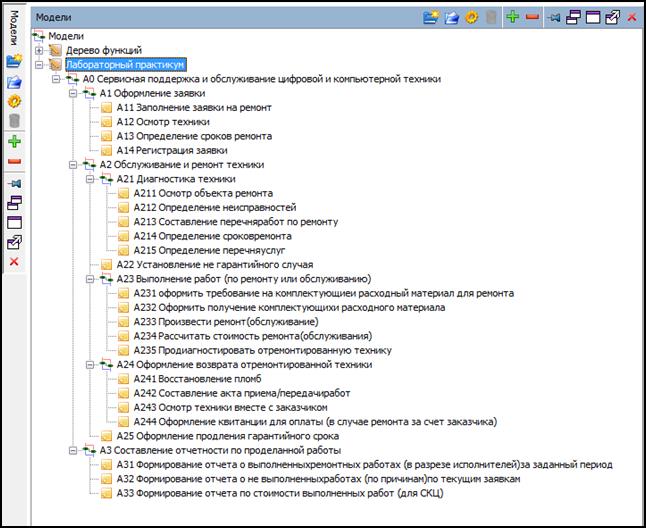This screenshot has height=528, width=646.
Task: Select A213 Составление перечняработ по ремонту
Action: [236, 222]
